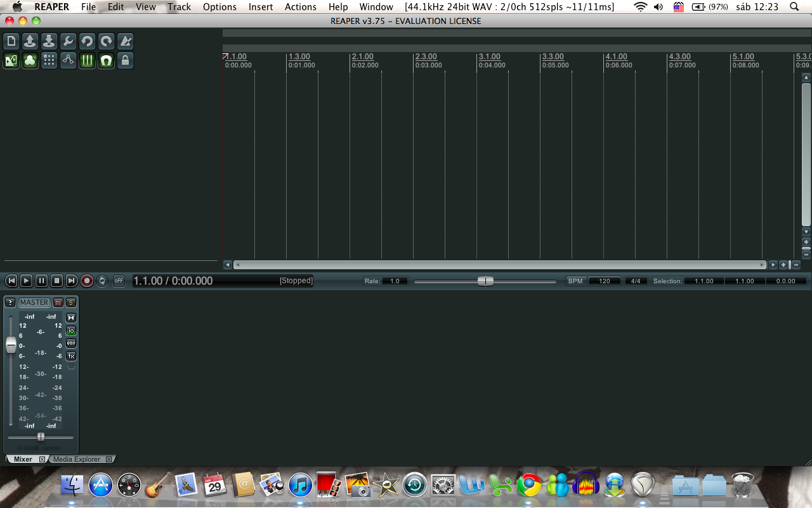The height and width of the screenshot is (508, 812).
Task: Create a new project with the toolbar icon
Action: coord(11,42)
